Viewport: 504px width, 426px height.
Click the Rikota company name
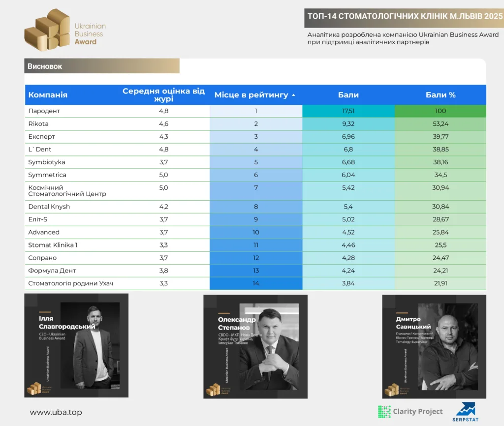coord(38,123)
